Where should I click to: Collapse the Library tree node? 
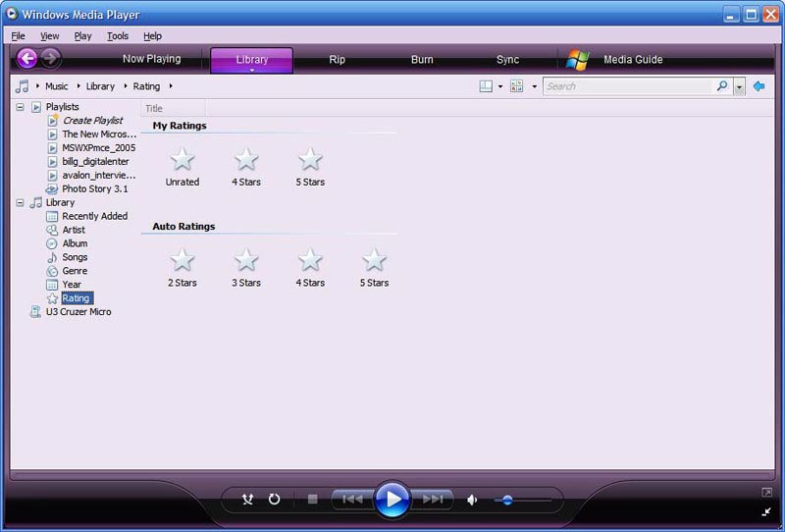(20, 202)
